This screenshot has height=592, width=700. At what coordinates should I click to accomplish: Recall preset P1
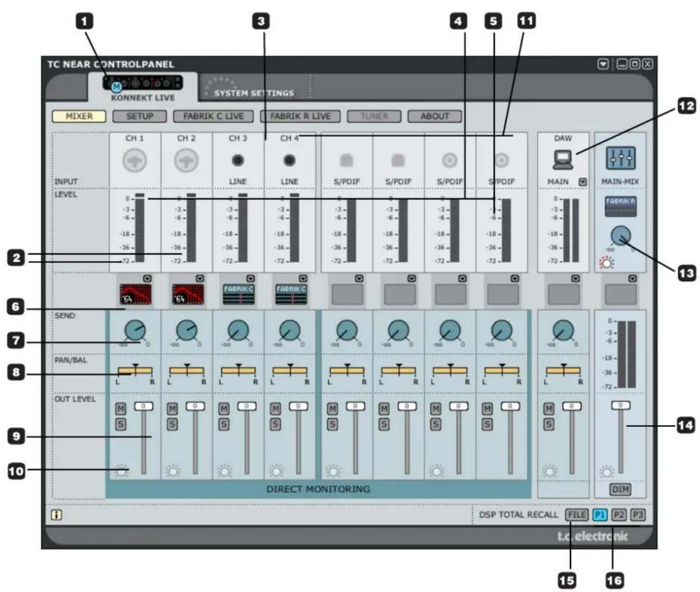600,515
